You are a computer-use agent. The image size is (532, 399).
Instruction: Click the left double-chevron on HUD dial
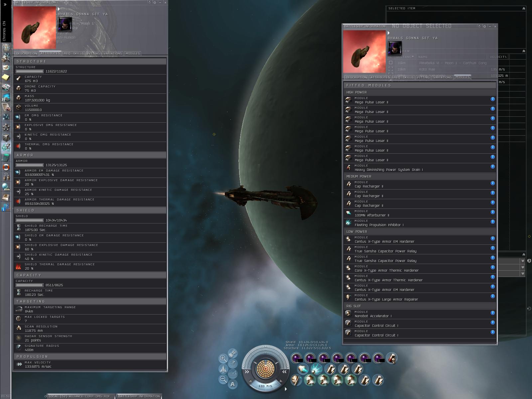(247, 372)
